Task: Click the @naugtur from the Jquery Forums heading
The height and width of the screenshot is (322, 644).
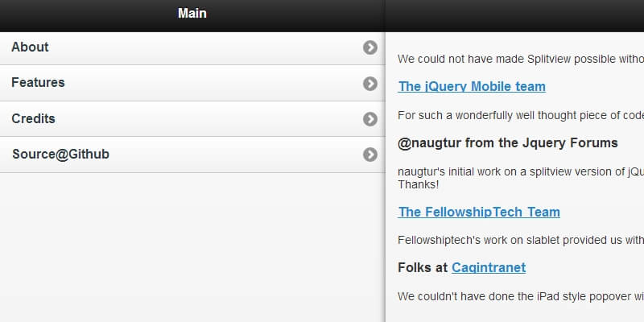Action: pos(508,143)
